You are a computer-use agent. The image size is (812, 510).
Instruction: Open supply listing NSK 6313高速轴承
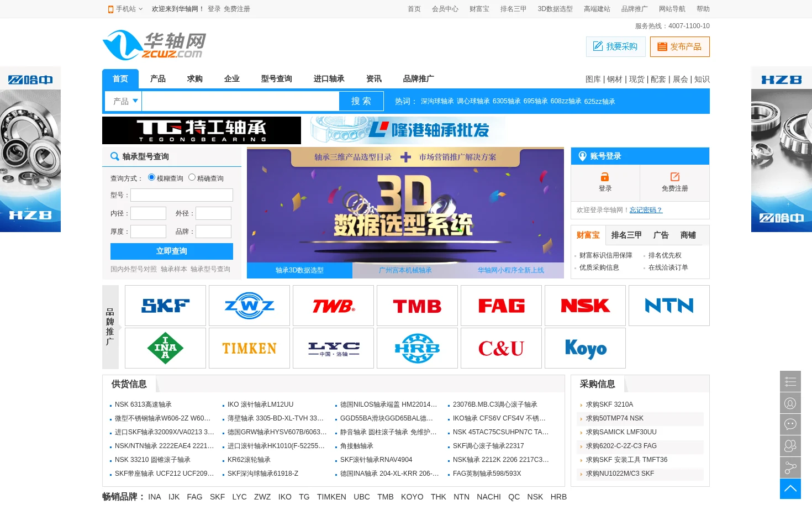tap(143, 404)
